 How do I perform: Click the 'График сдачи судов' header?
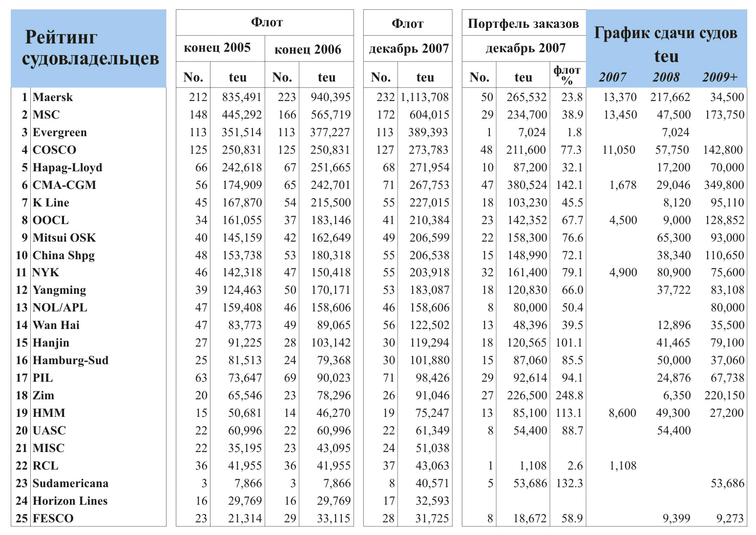click(666, 33)
